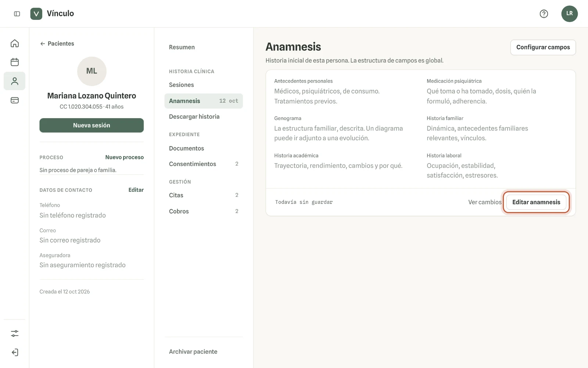This screenshot has height=368, width=588.
Task: Start a Nueva sesión
Action: pyautogui.click(x=92, y=125)
